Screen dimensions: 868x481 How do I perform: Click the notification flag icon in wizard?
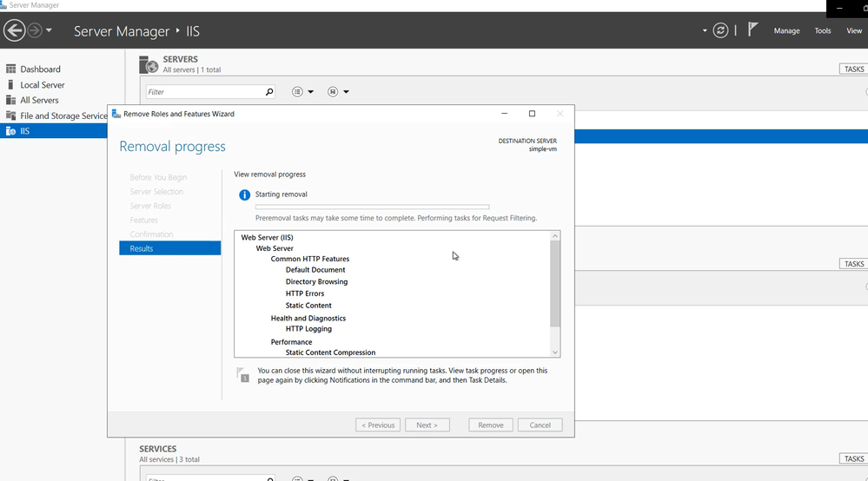tap(242, 375)
